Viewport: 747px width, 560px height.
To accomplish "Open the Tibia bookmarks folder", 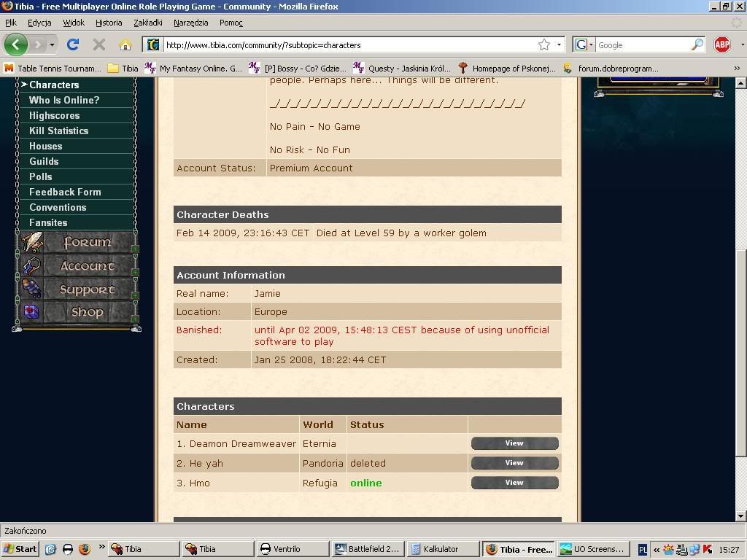I will tap(123, 69).
